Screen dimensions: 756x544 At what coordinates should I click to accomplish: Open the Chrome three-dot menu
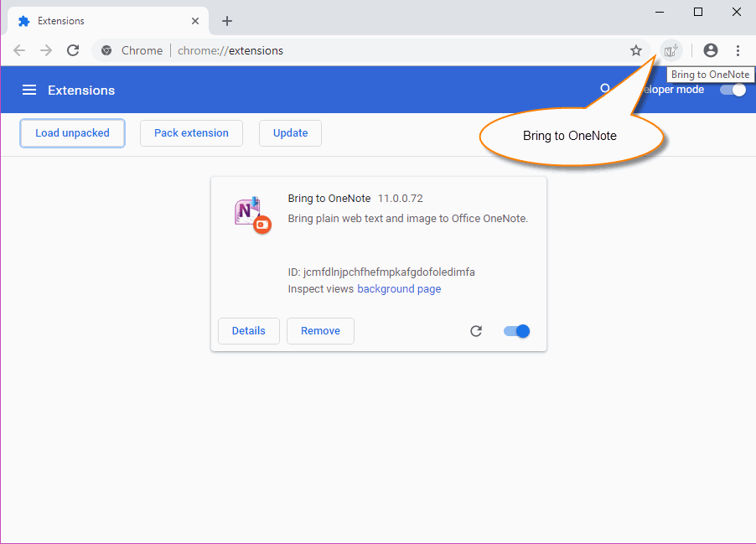point(738,50)
